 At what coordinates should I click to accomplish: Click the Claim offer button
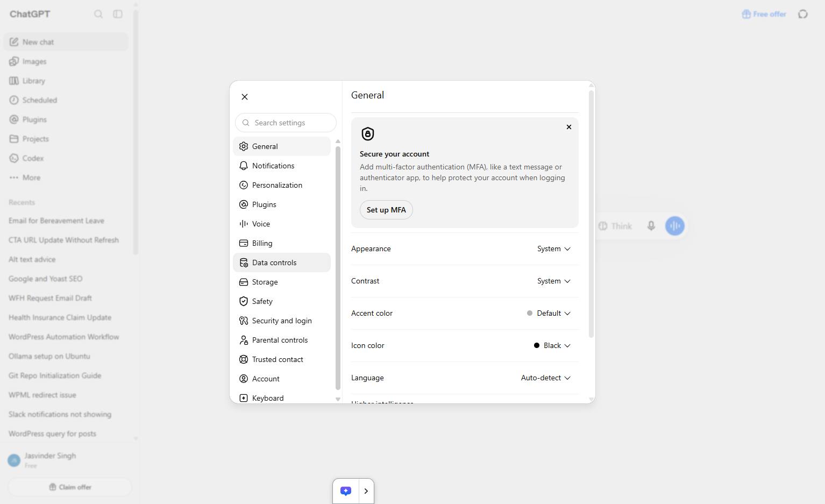[x=70, y=487]
